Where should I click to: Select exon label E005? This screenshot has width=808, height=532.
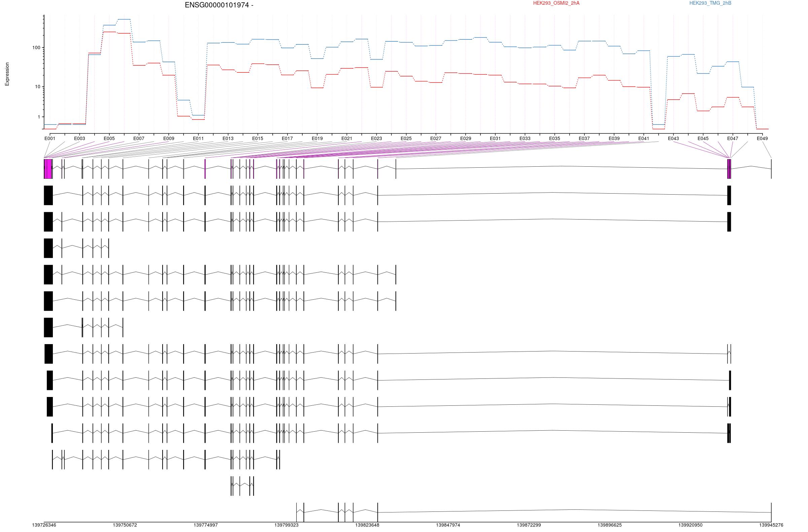109,138
